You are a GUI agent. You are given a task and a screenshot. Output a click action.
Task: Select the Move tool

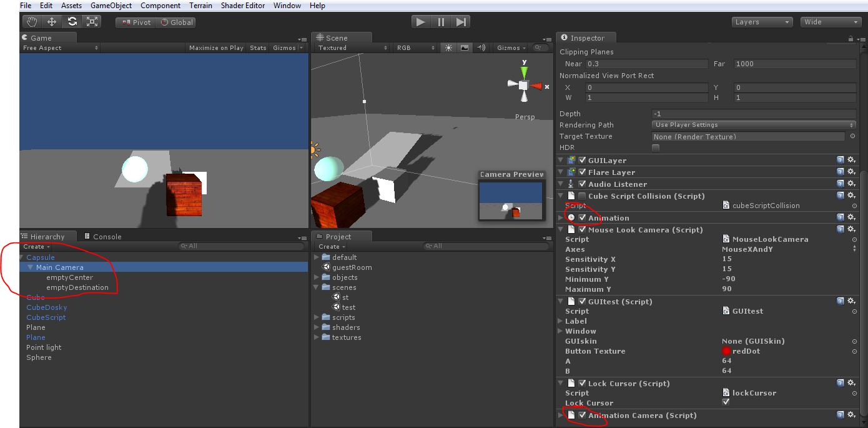(52, 22)
